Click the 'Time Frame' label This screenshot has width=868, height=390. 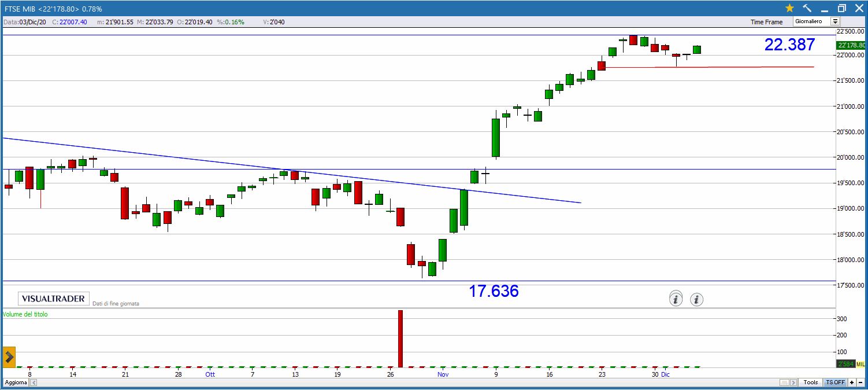pos(766,22)
